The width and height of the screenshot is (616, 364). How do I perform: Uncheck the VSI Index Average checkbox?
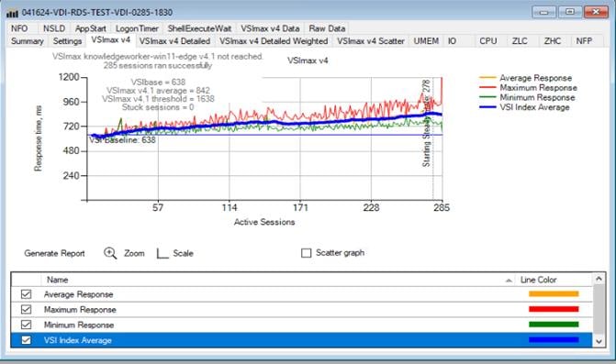[26, 340]
